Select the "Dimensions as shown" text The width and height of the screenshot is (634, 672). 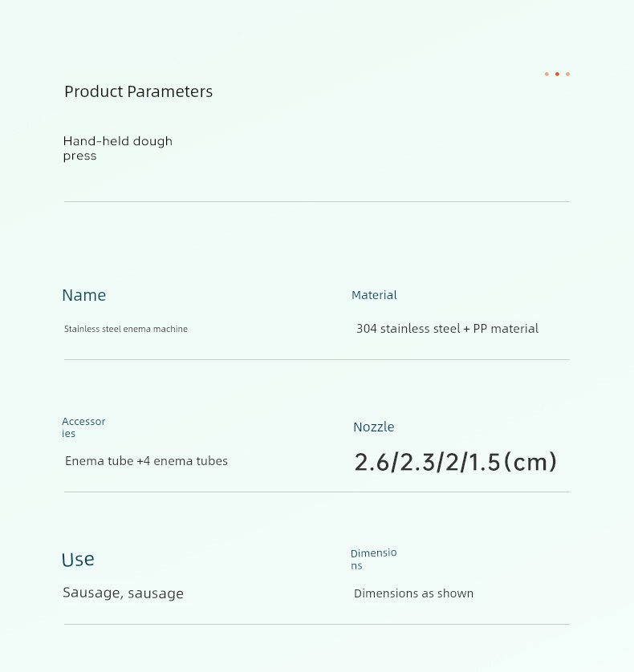[x=413, y=593]
